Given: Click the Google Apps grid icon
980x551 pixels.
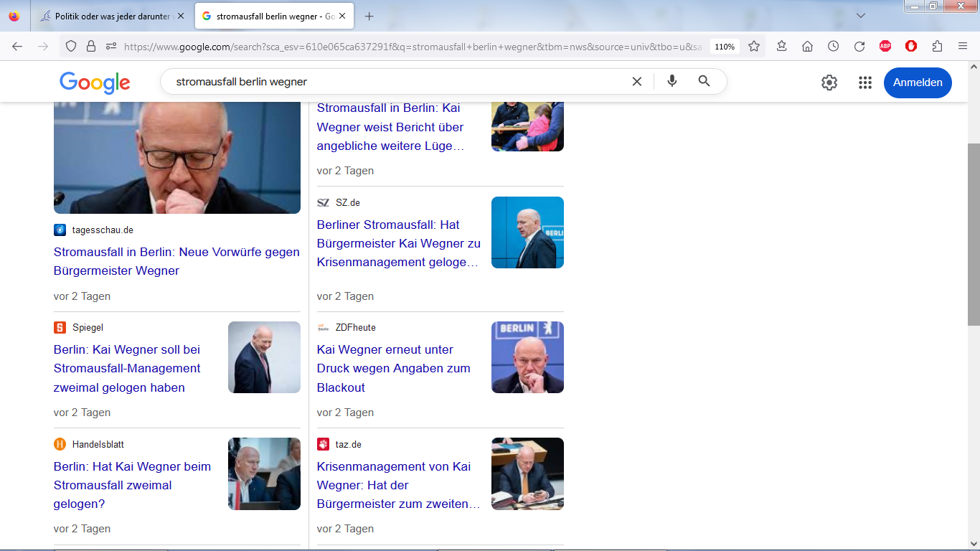Looking at the screenshot, I should tap(864, 83).
